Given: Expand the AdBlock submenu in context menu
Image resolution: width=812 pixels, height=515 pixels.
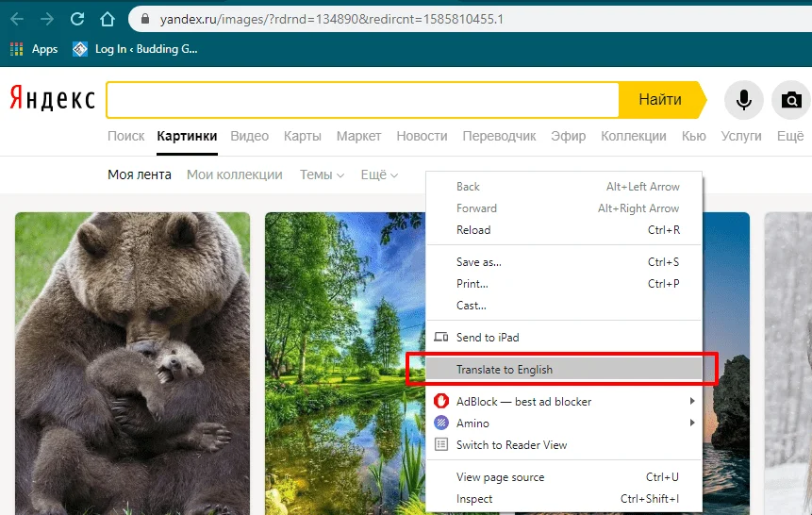Looking at the screenshot, I should pos(692,401).
